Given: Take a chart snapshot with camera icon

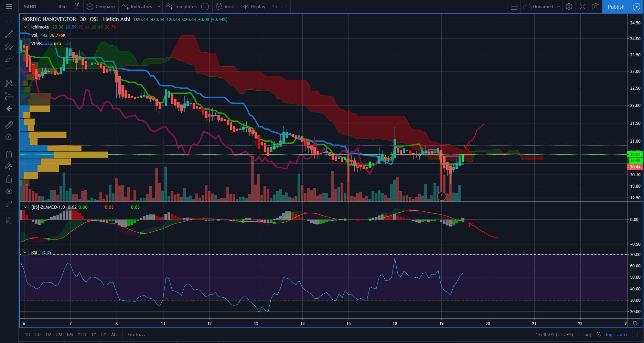Looking at the screenshot, I should click(x=595, y=7).
